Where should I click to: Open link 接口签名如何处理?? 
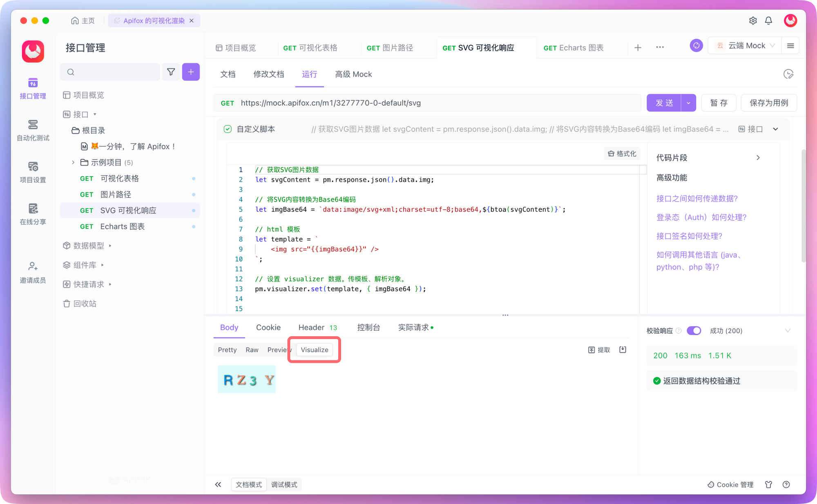689,236
